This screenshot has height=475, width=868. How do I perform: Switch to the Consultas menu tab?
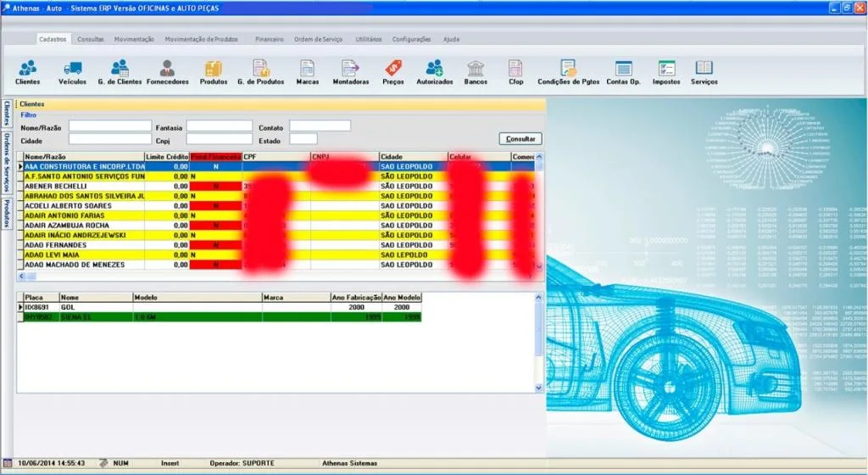tap(90, 39)
